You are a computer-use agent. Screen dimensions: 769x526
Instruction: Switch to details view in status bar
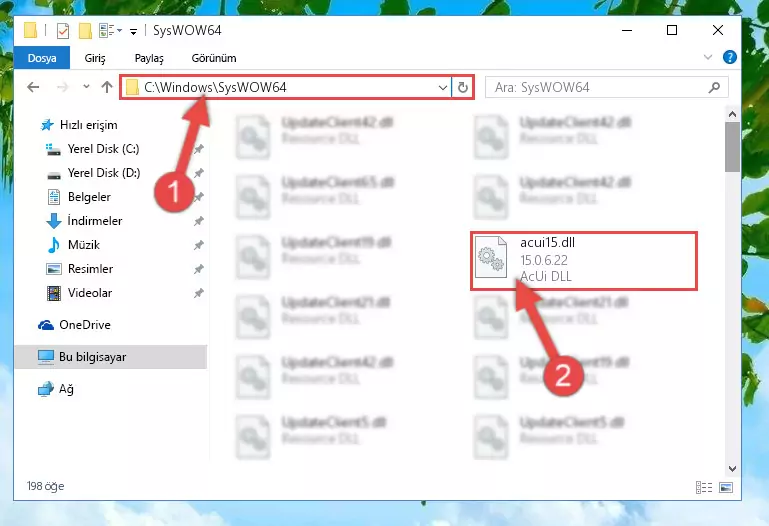coord(704,487)
